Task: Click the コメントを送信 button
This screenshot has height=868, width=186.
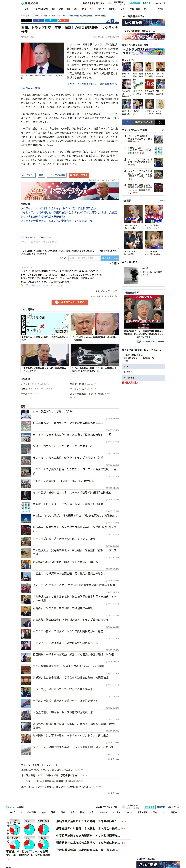Action: coord(110,258)
